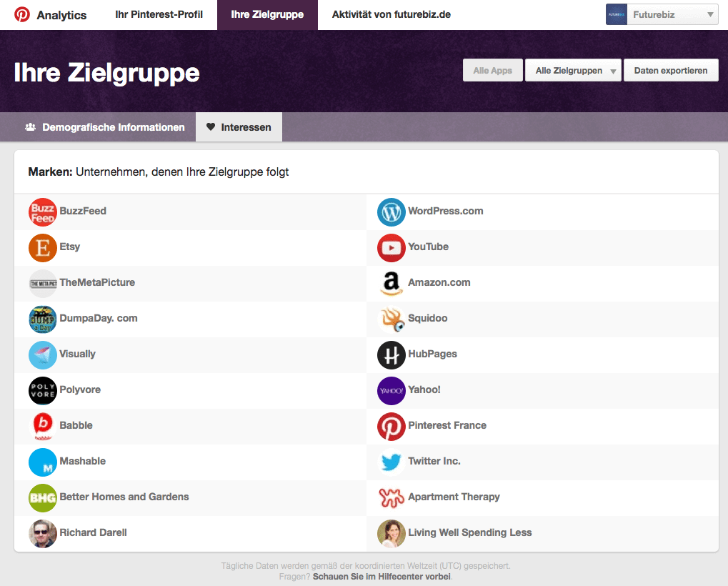Open the WordPress.com name link
The height and width of the screenshot is (586, 728).
pyautogui.click(x=446, y=212)
